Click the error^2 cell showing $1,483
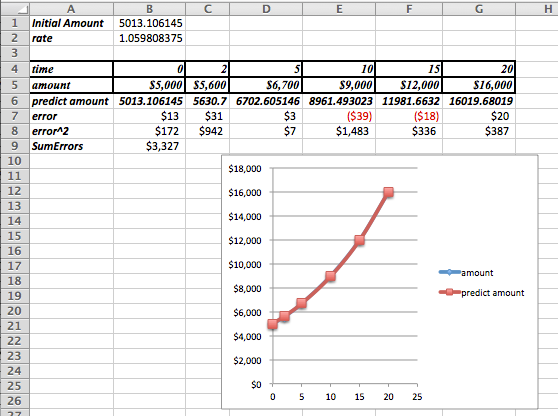This screenshot has width=558, height=416. coord(339,131)
